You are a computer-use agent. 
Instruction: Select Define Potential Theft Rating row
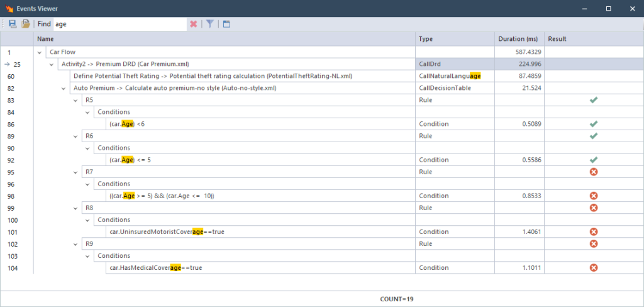click(321, 76)
